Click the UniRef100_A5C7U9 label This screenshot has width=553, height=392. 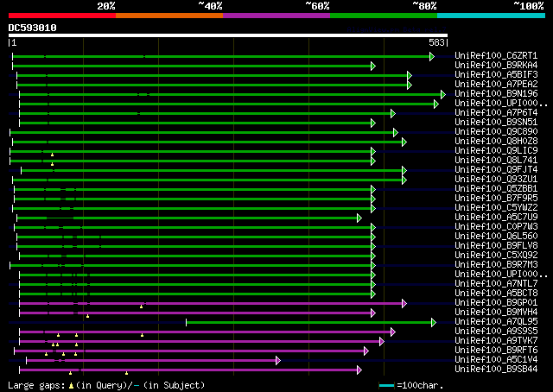tap(496, 218)
